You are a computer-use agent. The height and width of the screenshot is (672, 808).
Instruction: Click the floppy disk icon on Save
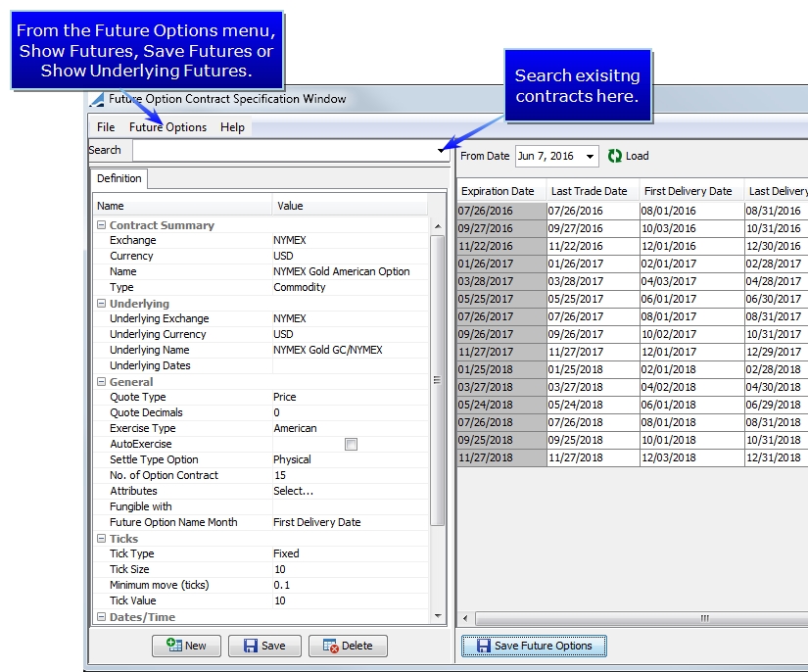coord(251,646)
